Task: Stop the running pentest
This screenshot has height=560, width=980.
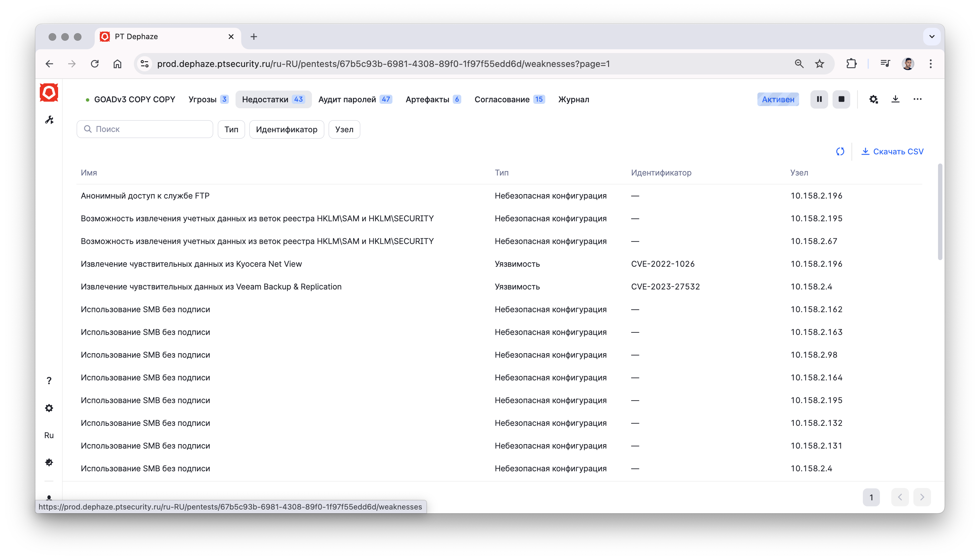Action: coord(841,99)
